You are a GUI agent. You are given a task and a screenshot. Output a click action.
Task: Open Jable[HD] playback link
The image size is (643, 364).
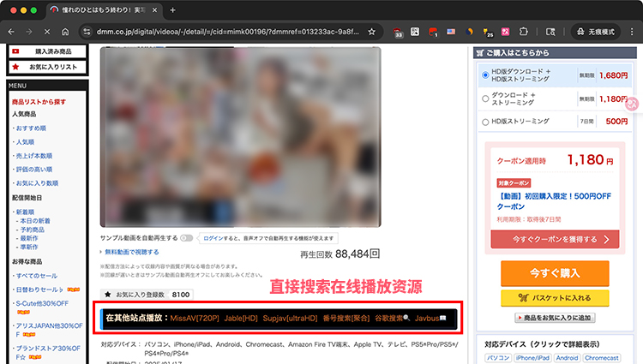pyautogui.click(x=241, y=318)
